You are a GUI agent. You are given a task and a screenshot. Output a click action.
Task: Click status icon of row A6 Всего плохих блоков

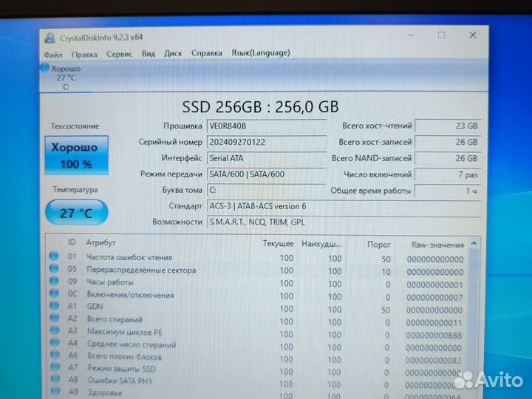(55, 355)
